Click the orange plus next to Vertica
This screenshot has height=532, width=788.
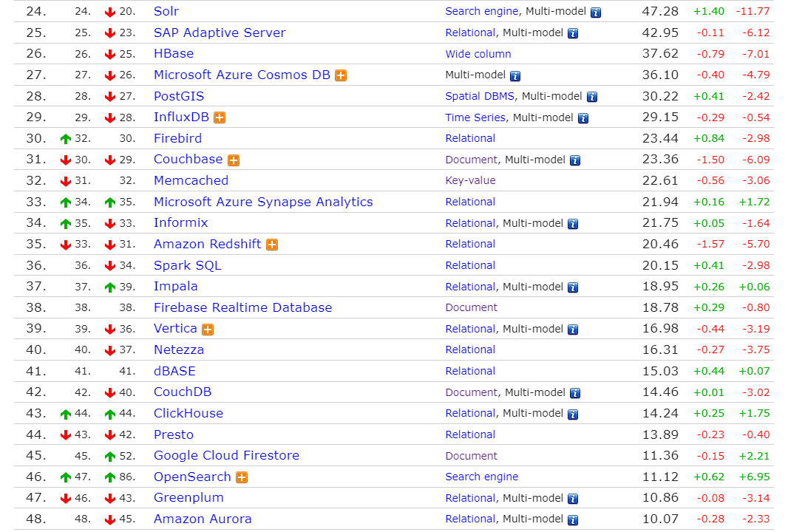click(208, 330)
